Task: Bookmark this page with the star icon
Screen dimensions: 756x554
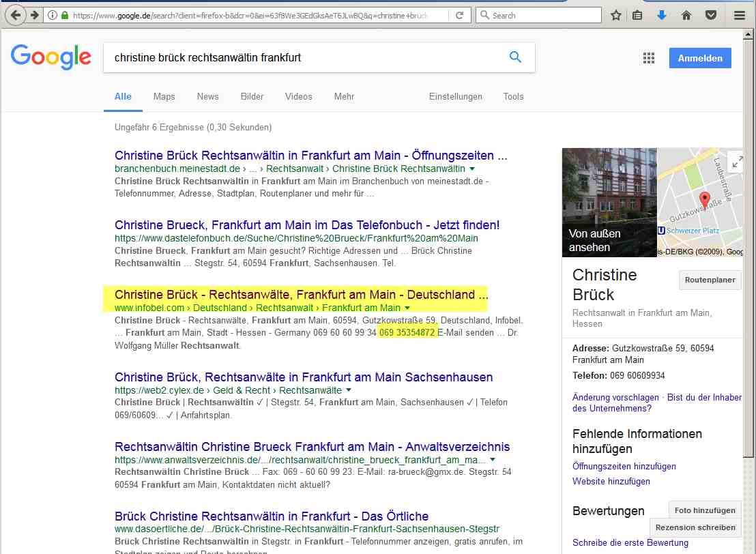Action: point(615,15)
